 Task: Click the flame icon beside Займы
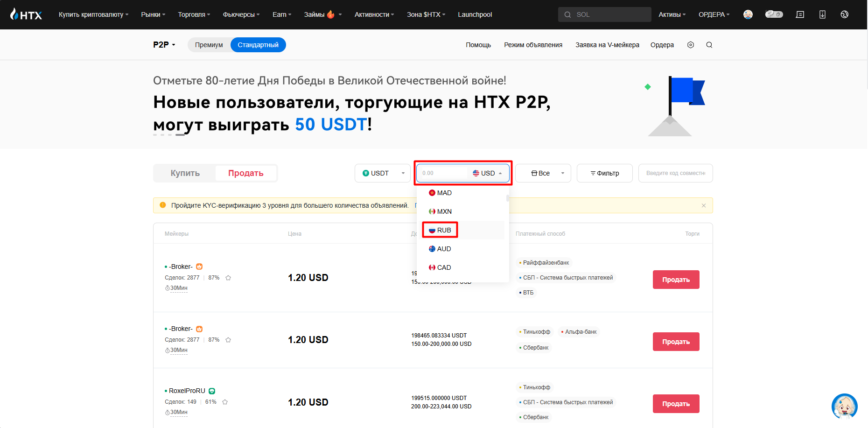331,14
